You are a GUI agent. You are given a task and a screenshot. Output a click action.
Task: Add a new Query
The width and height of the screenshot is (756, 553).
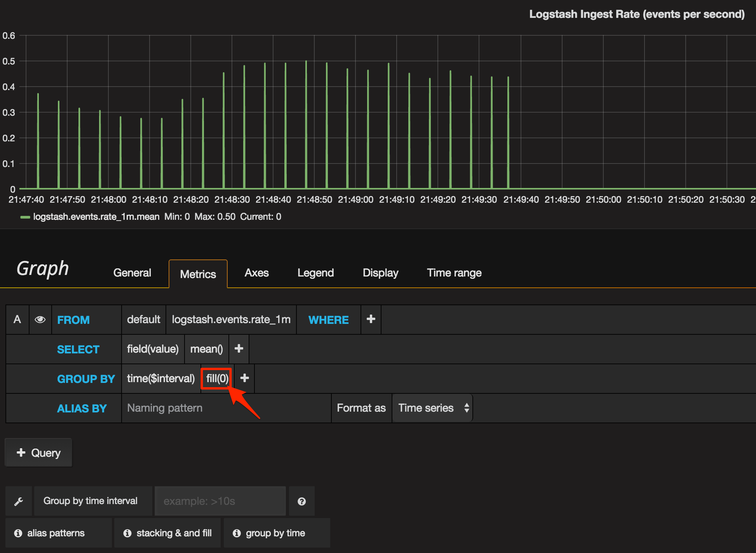click(38, 453)
